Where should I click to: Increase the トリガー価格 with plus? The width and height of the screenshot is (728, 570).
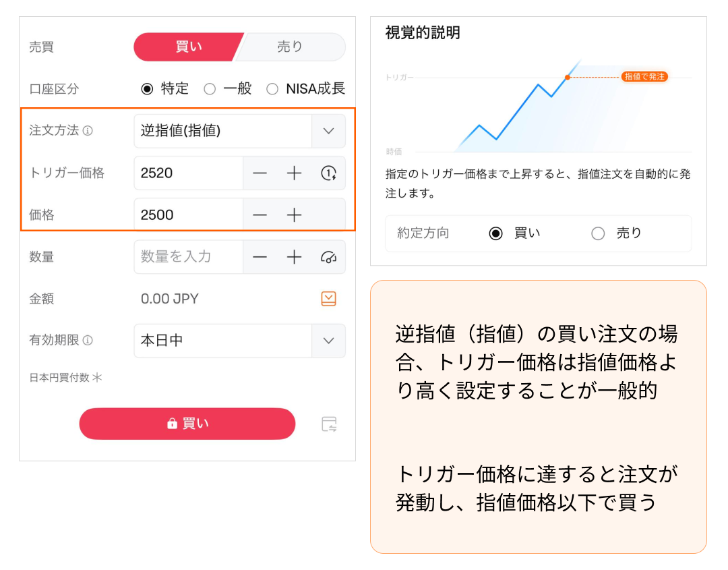click(x=294, y=173)
